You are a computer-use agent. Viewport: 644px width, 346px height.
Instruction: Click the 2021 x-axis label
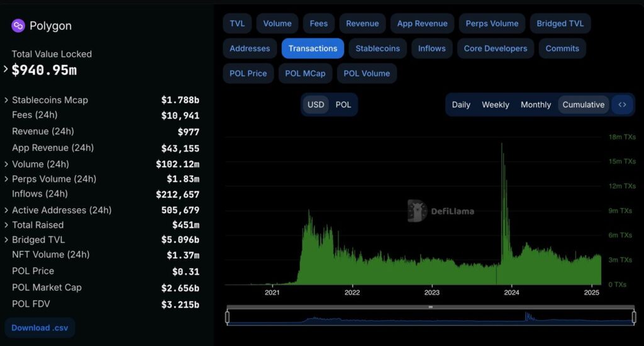click(x=272, y=292)
